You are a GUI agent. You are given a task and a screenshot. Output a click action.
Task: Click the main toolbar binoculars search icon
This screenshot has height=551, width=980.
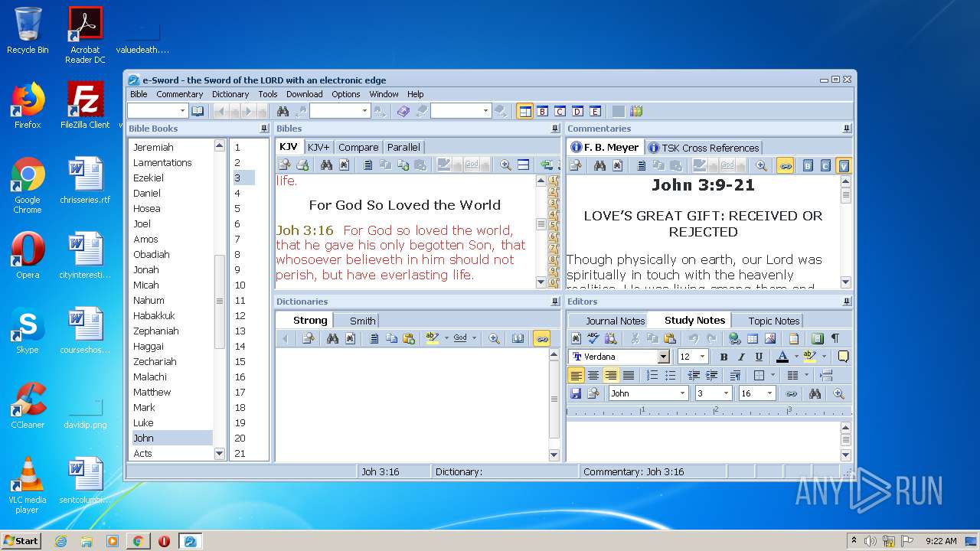pos(283,111)
